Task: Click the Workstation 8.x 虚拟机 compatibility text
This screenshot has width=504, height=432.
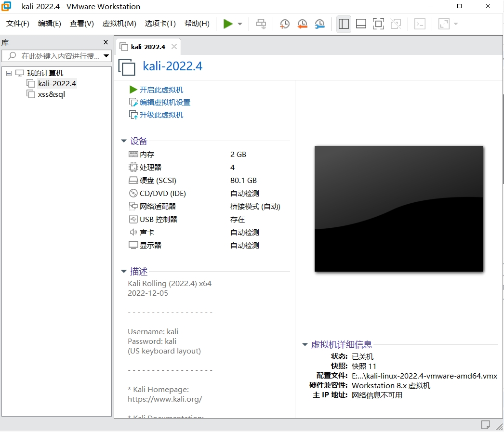Action: (391, 385)
